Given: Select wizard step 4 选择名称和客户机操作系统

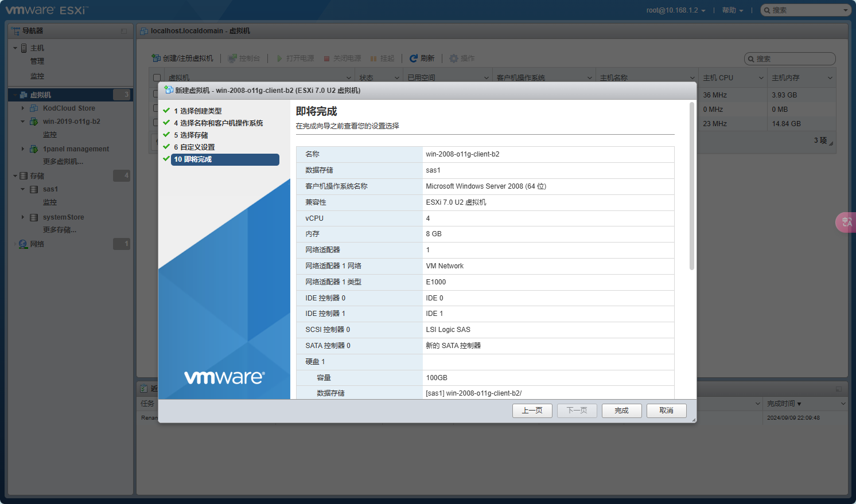Looking at the screenshot, I should point(218,123).
